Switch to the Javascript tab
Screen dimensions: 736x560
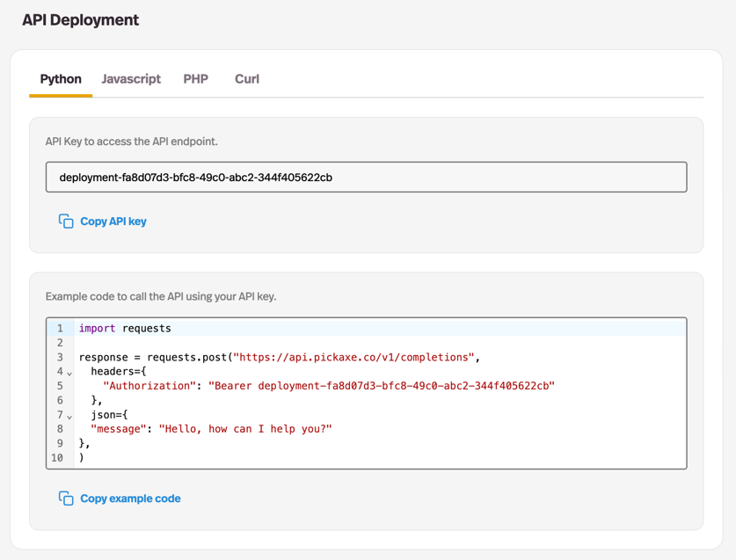pyautogui.click(x=130, y=79)
